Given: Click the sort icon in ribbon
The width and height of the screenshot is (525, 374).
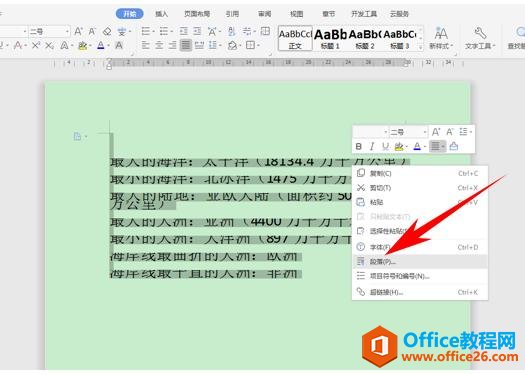Looking at the screenshot, I should point(231,32).
